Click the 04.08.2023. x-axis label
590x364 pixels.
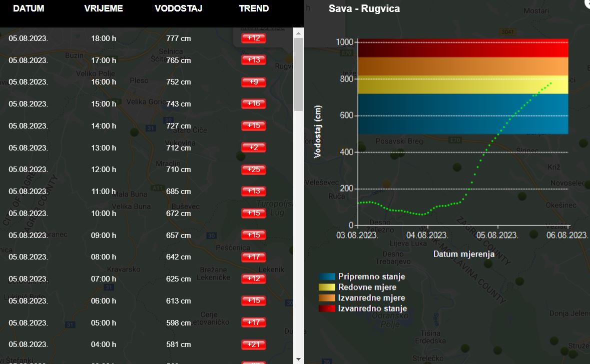[427, 235]
